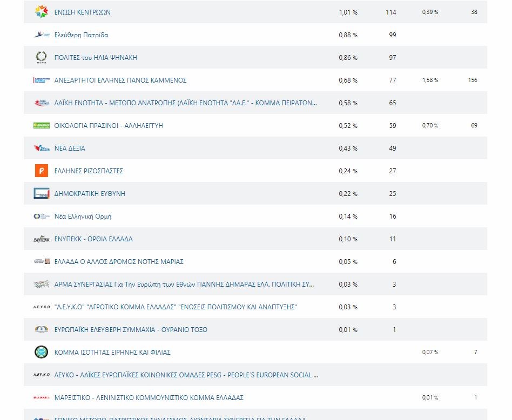Click the 1,01 % value for ΕΝΩΣΗ ΚΕΝΤΡΩΝ
Screen dimensions: 512x420
click(348, 12)
